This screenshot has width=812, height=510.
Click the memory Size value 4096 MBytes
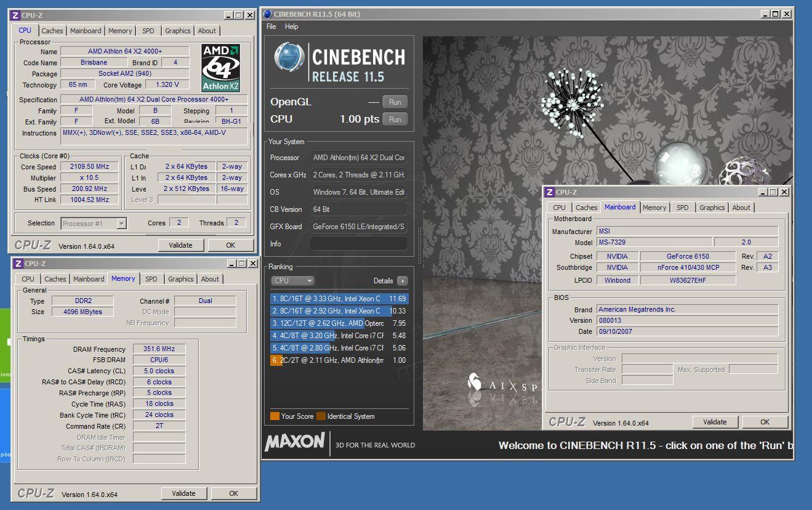point(82,312)
